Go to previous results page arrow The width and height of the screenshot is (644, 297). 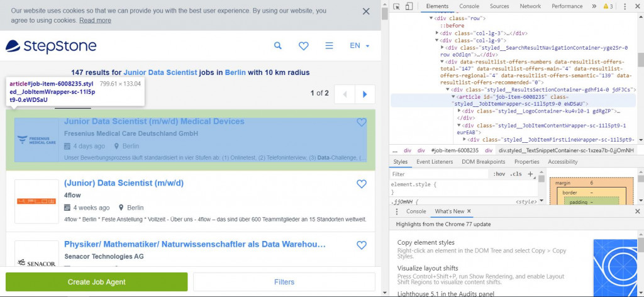[x=345, y=94]
